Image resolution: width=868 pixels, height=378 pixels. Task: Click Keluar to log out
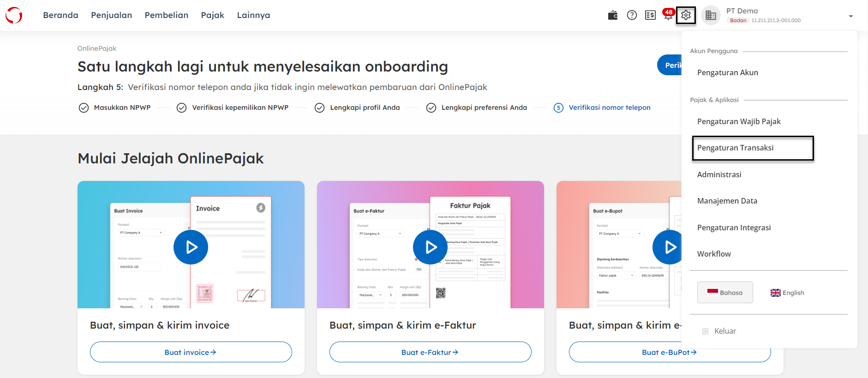724,331
